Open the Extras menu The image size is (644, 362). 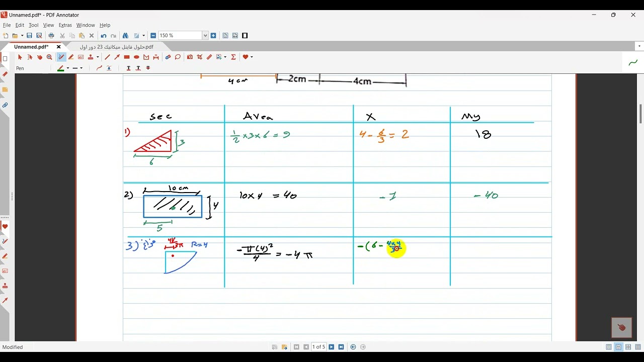[x=65, y=25]
